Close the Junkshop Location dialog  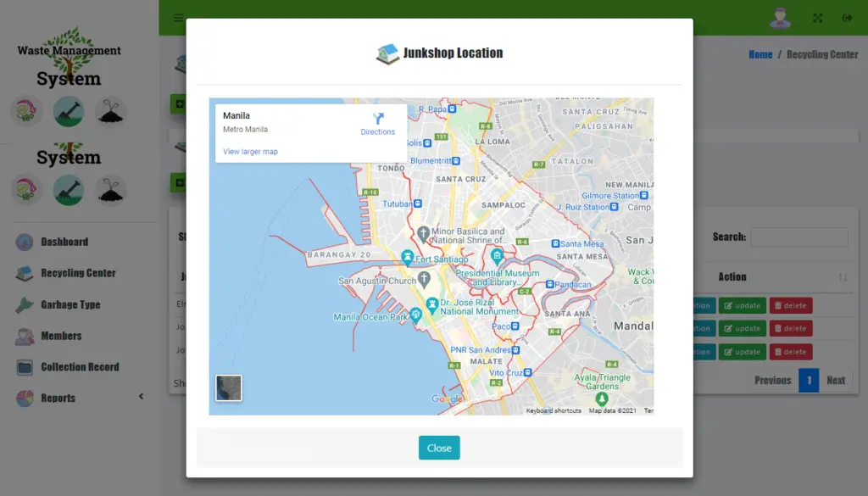tap(439, 448)
